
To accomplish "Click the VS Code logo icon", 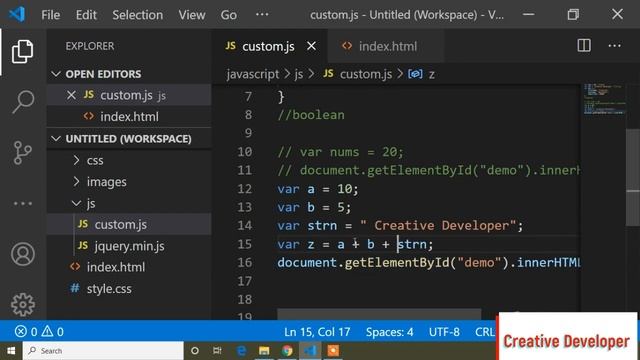I will (x=17, y=15).
